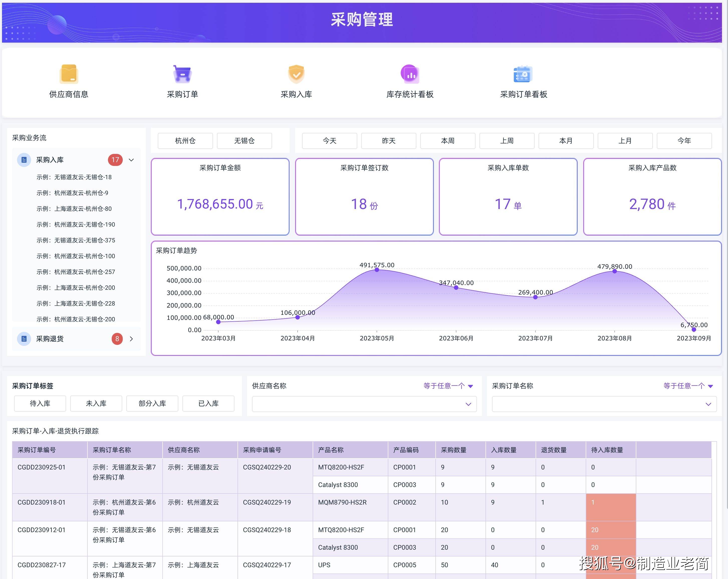
Task: Open 示例：上海道友云-杭州仓-200 entry
Action: click(x=76, y=287)
